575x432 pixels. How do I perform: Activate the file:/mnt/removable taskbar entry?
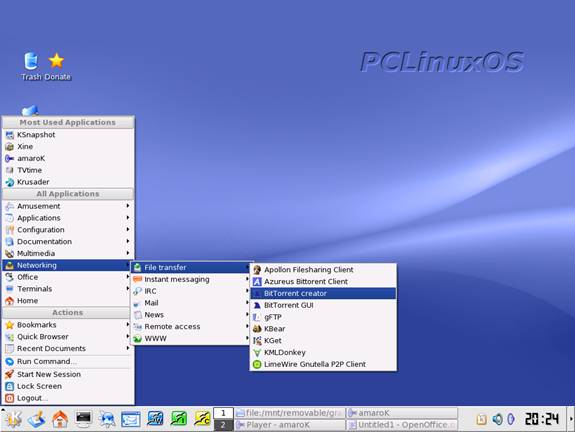coord(290,413)
